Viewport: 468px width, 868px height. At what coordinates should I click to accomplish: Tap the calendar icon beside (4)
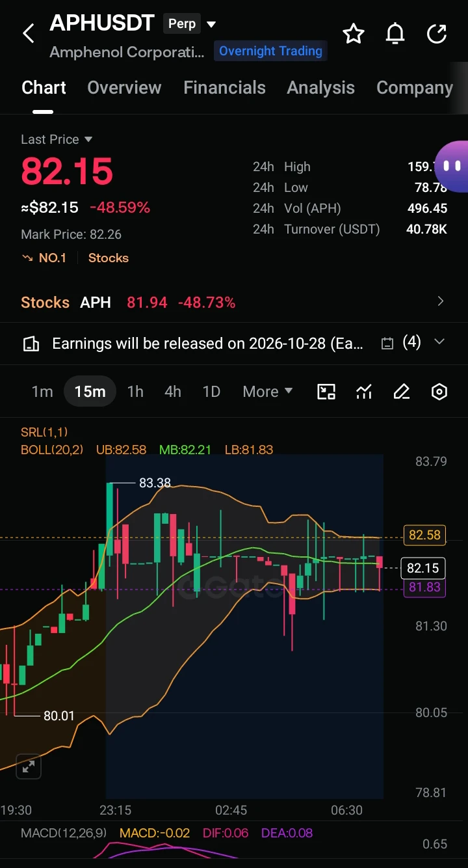387,344
